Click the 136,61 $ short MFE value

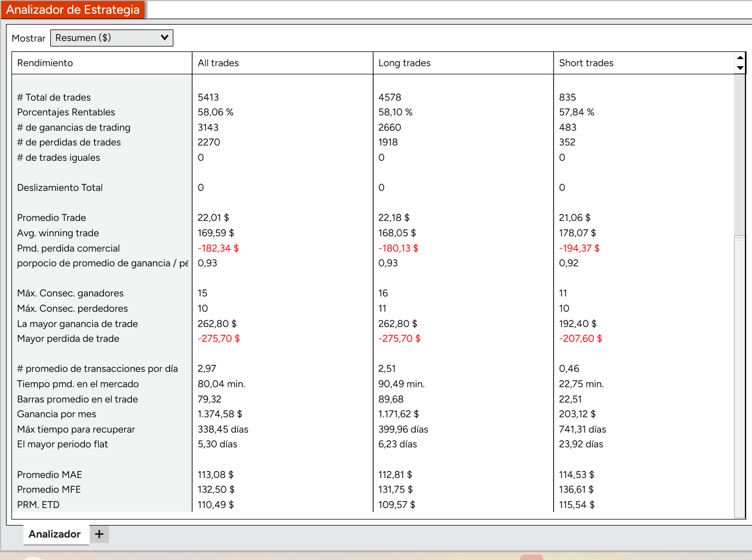576,489
